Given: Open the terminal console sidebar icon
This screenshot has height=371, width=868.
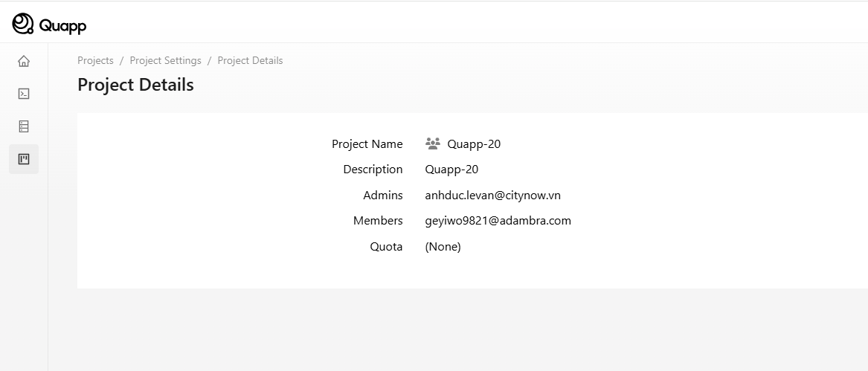Looking at the screenshot, I should [x=24, y=94].
